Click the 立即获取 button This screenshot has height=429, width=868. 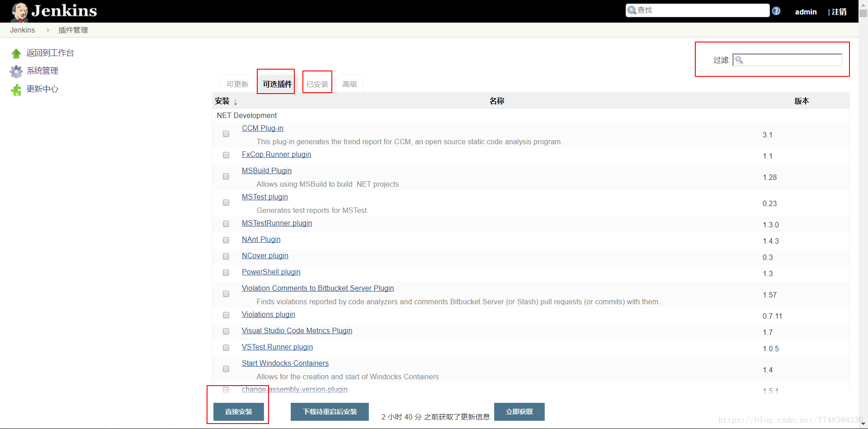point(519,412)
